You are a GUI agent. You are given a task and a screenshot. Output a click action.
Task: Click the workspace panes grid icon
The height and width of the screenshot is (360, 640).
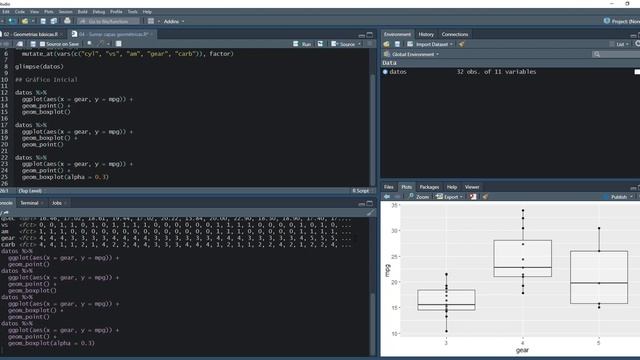[x=151, y=21]
